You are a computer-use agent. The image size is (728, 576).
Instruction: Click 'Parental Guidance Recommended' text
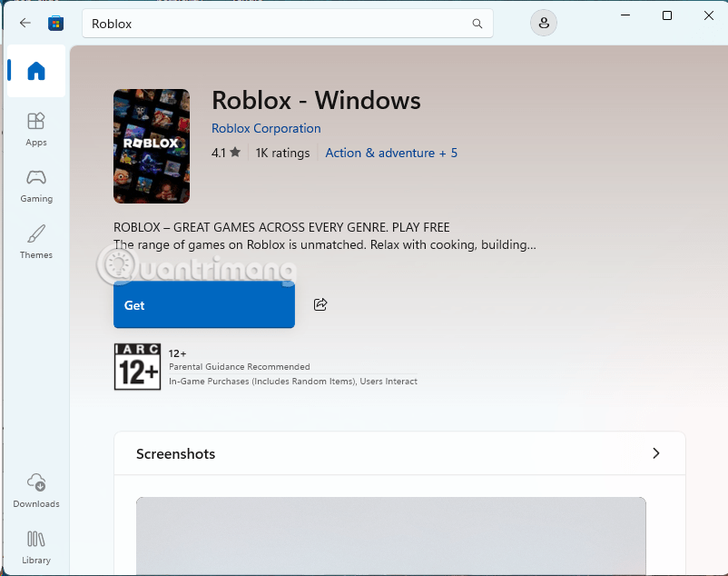click(239, 366)
